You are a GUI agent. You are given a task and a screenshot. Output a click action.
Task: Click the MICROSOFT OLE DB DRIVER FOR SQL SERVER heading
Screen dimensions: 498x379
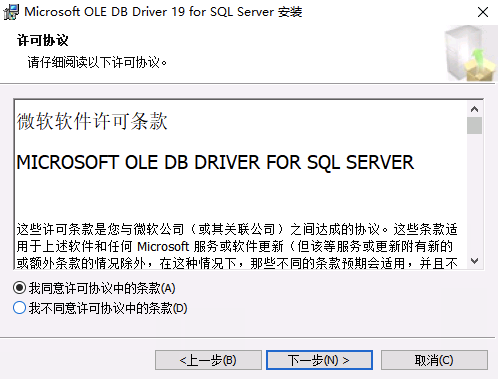[215, 162]
